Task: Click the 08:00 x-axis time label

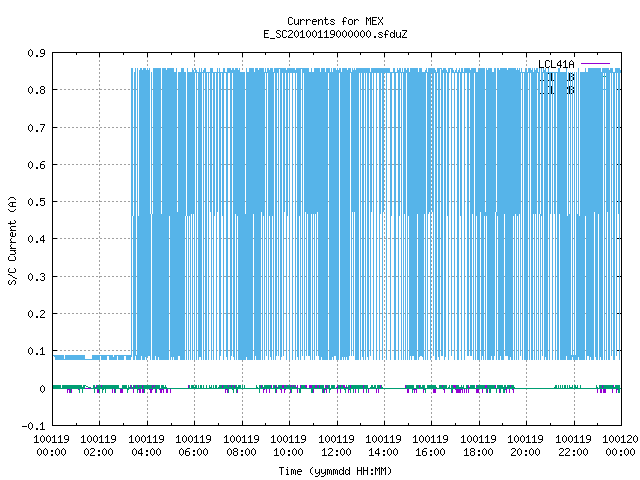Action: coord(241,452)
